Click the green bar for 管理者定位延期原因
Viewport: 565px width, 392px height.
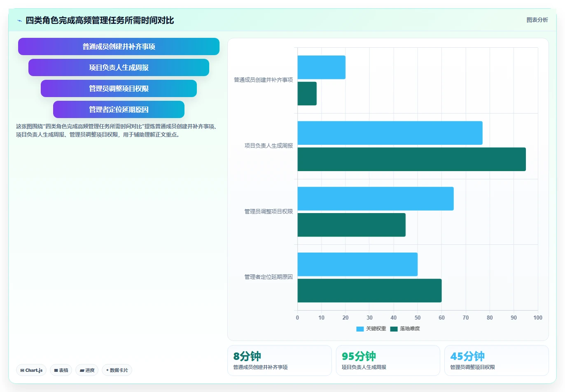pos(369,291)
